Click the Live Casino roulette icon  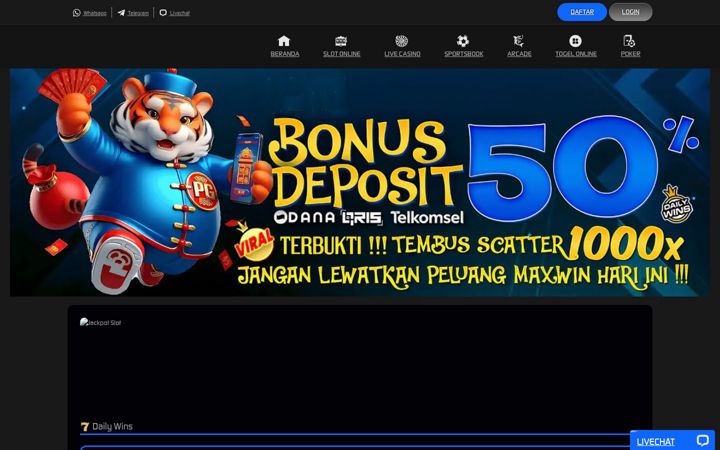pyautogui.click(x=402, y=41)
